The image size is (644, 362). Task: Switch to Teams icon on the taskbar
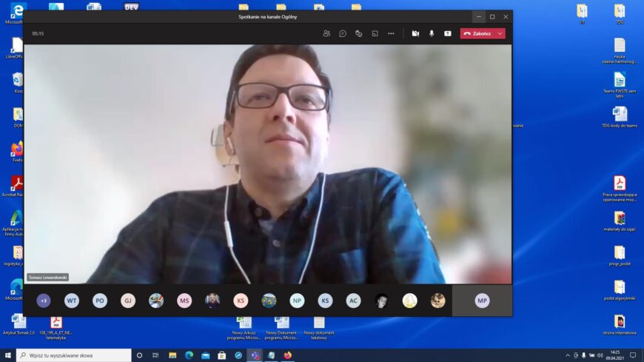[x=255, y=355]
